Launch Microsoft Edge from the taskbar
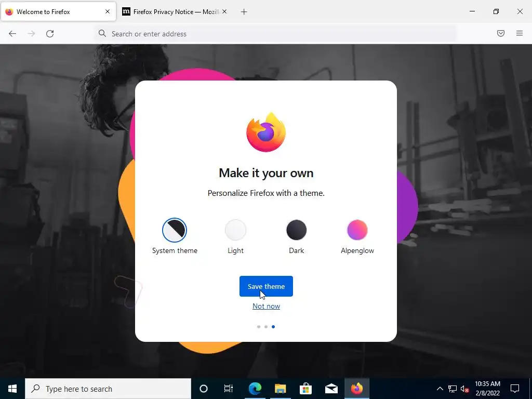 [x=255, y=389]
